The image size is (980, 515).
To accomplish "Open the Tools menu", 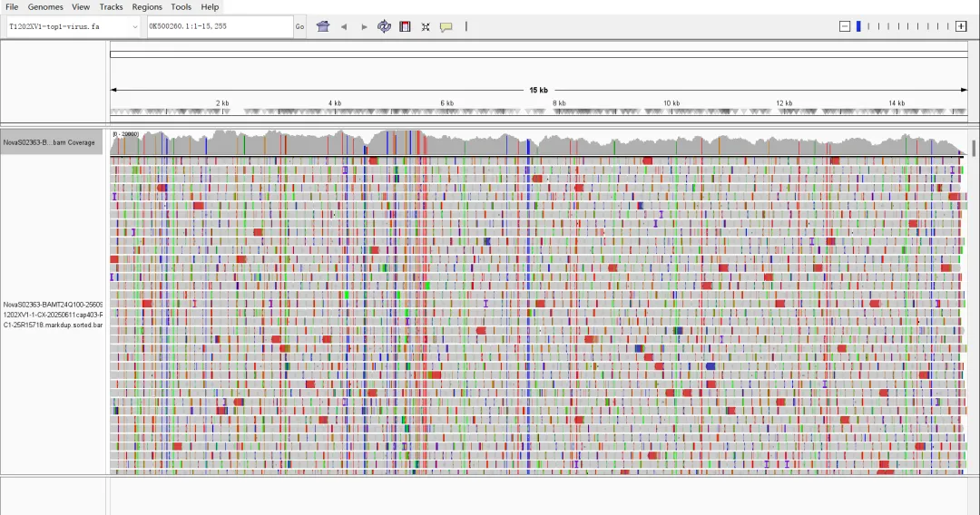I will [181, 6].
